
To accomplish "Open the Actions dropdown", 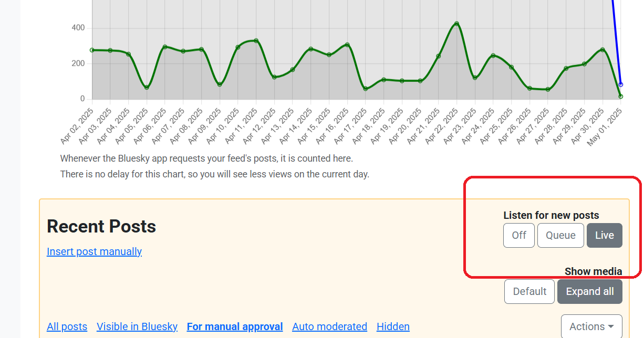I will point(591,326).
